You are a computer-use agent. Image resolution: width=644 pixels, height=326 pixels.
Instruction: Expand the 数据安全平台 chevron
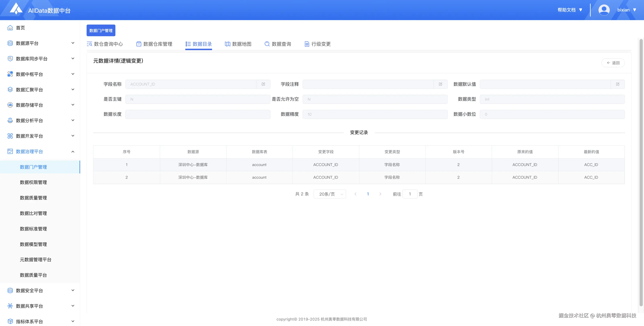pyautogui.click(x=73, y=291)
